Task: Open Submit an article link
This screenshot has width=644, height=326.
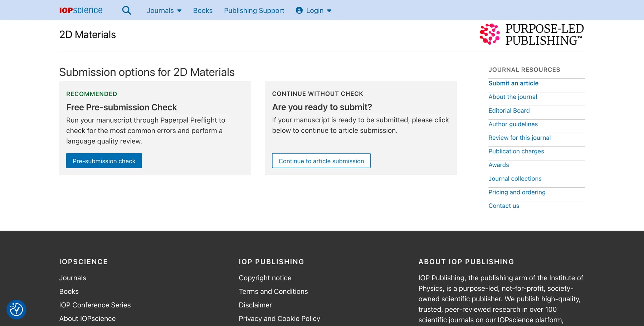Action: pos(513,83)
